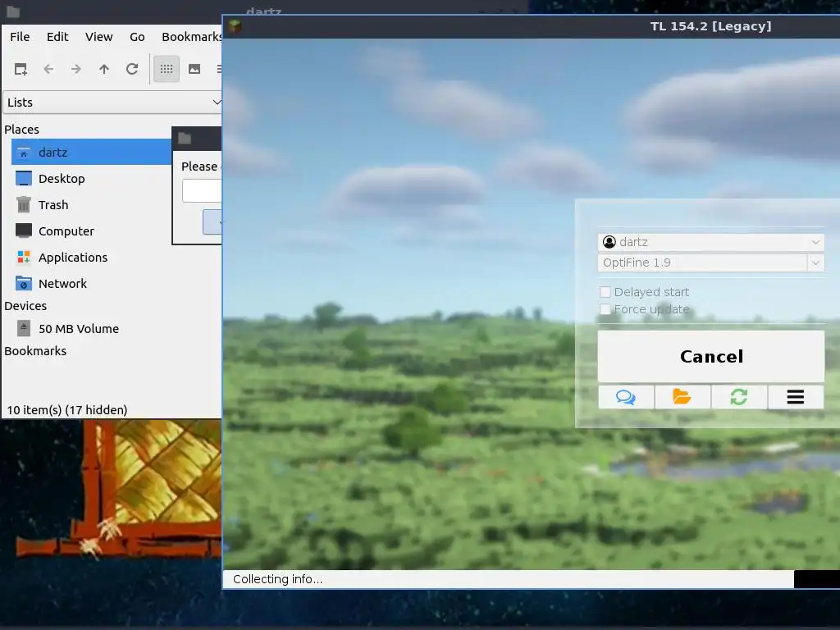Open the chat/support icon in TL launcher
The width and height of the screenshot is (840, 630).
(x=626, y=397)
